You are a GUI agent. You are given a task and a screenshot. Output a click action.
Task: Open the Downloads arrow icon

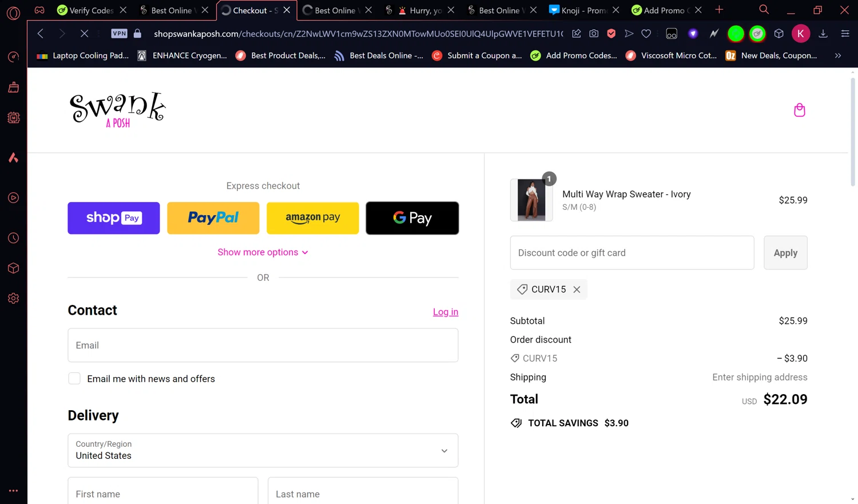823,34
